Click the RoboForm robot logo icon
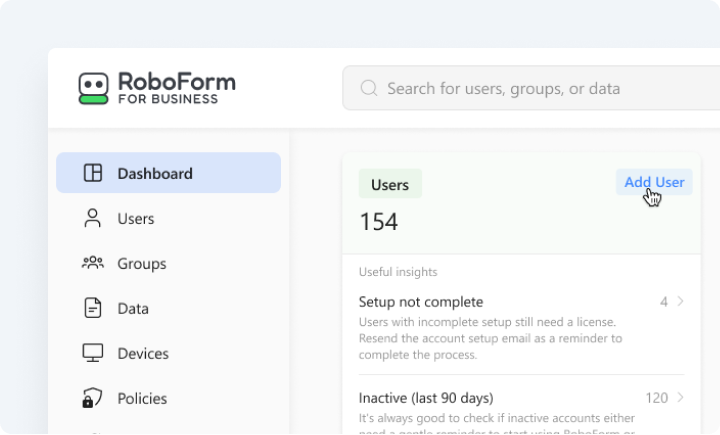Image resolution: width=720 pixels, height=435 pixels. click(x=94, y=88)
